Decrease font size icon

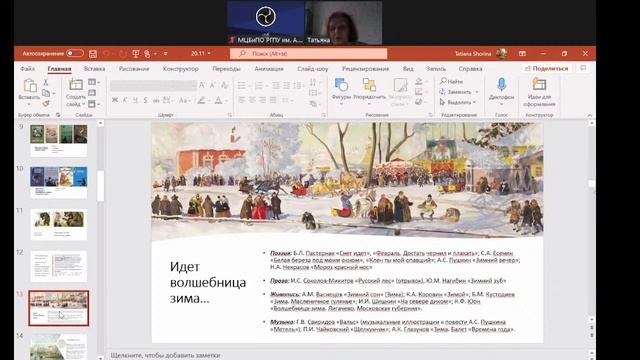coord(212,85)
